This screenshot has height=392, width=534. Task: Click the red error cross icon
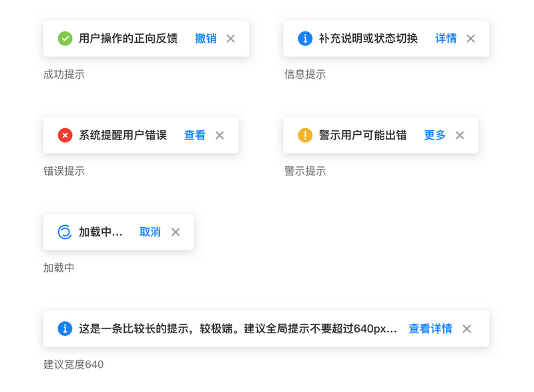pos(65,136)
